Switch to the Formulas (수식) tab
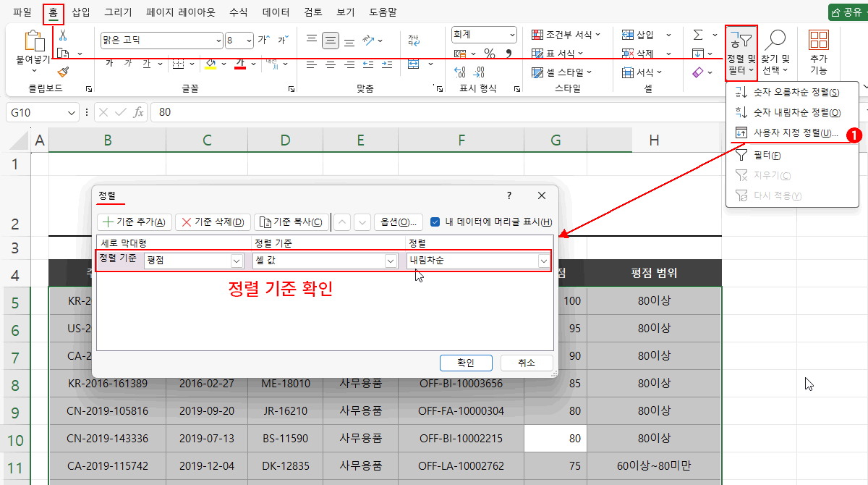This screenshot has width=868, height=485. (x=238, y=12)
